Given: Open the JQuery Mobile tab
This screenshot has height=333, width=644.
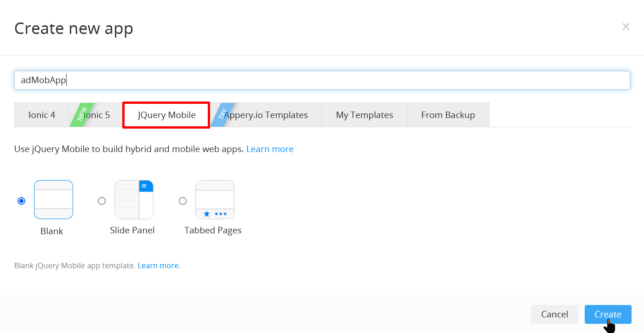Looking at the screenshot, I should point(166,115).
